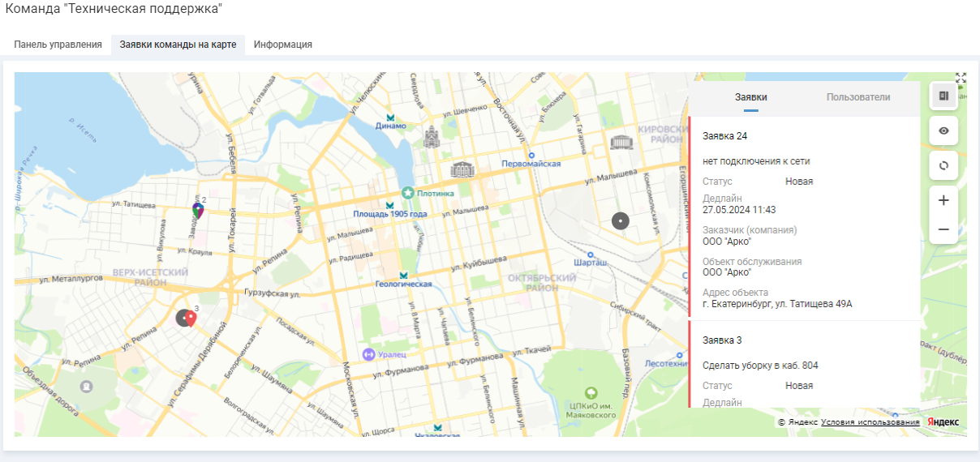
Task: Zoom in with the plus button
Action: point(943,200)
